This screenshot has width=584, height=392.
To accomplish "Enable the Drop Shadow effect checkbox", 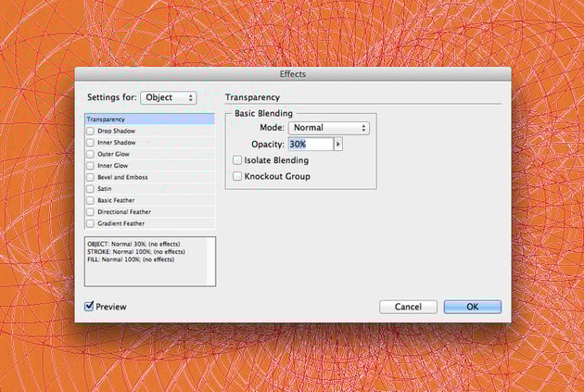I will tap(90, 131).
